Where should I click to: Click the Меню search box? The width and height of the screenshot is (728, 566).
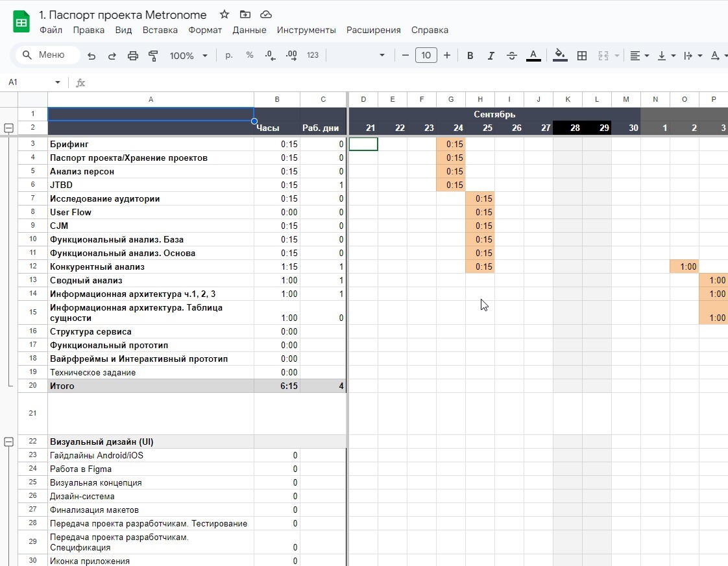pos(48,54)
